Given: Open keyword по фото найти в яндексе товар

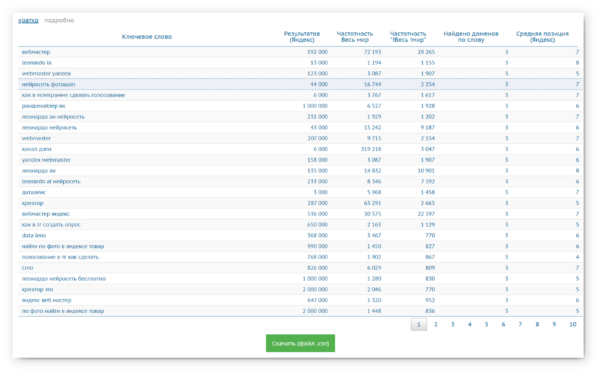Looking at the screenshot, I should (63, 311).
